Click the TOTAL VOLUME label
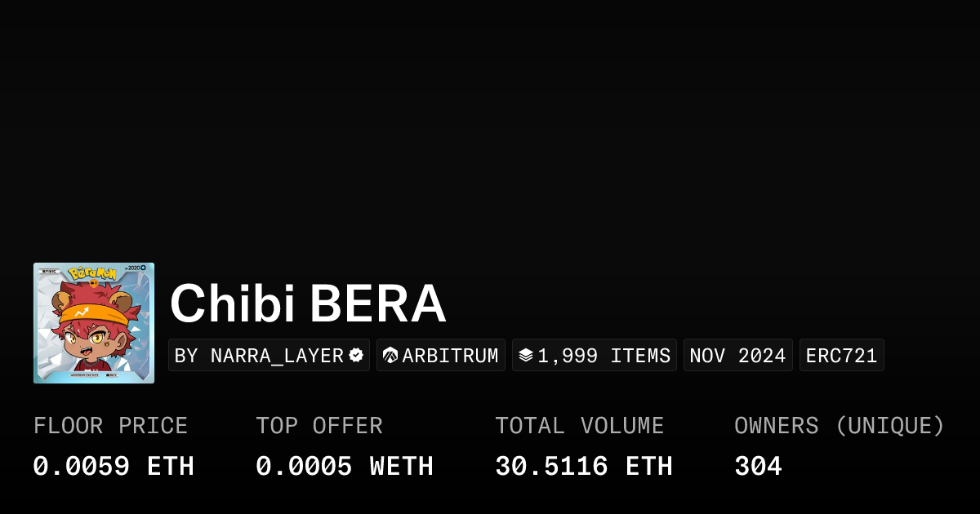This screenshot has width=980, height=514. [x=580, y=426]
